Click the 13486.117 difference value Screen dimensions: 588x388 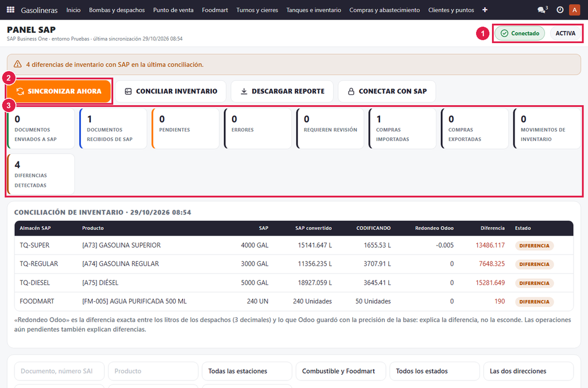pos(490,245)
